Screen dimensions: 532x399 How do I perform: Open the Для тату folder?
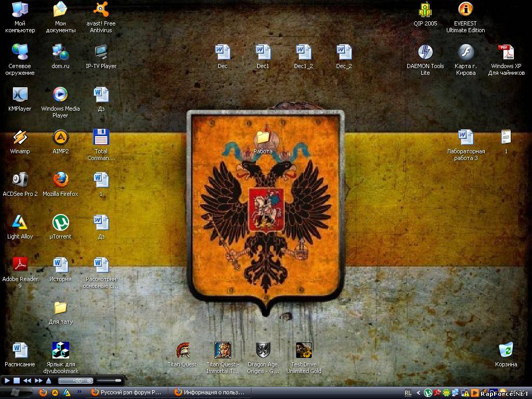(60, 313)
